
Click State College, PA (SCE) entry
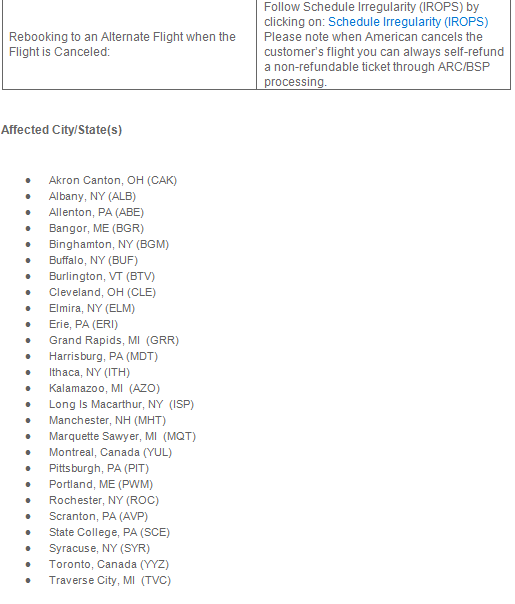tap(109, 532)
